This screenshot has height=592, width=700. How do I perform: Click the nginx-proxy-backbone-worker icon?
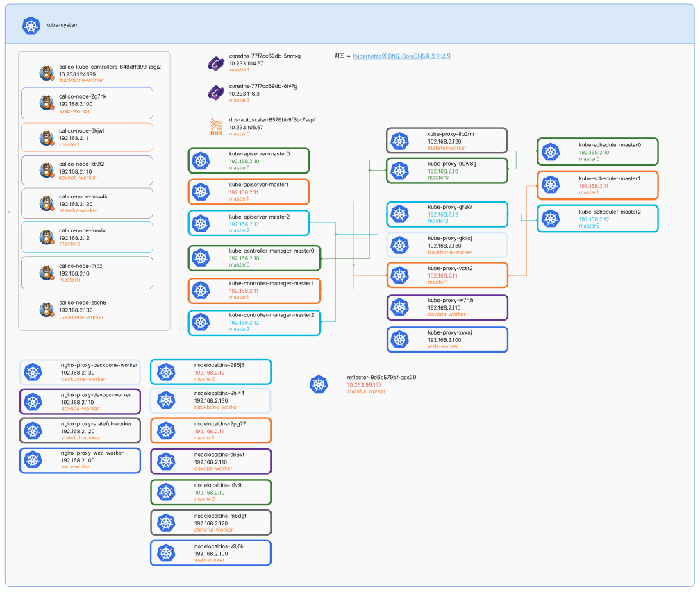pos(33,372)
